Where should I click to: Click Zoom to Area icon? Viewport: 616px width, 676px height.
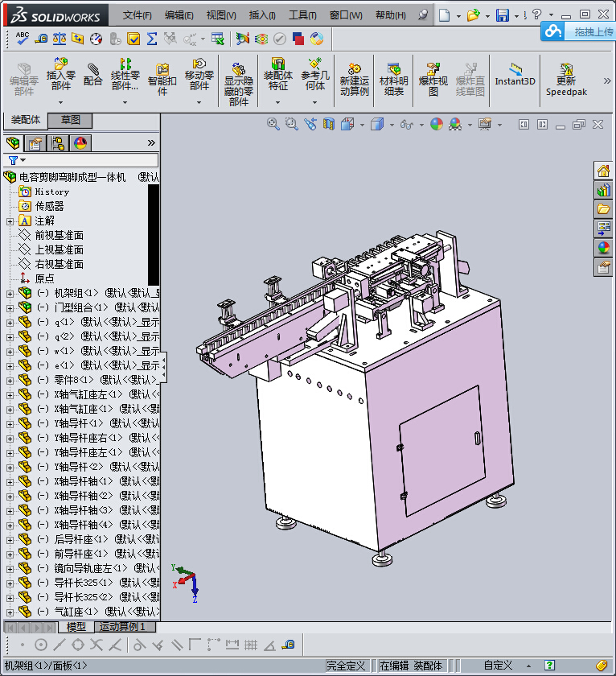click(292, 124)
